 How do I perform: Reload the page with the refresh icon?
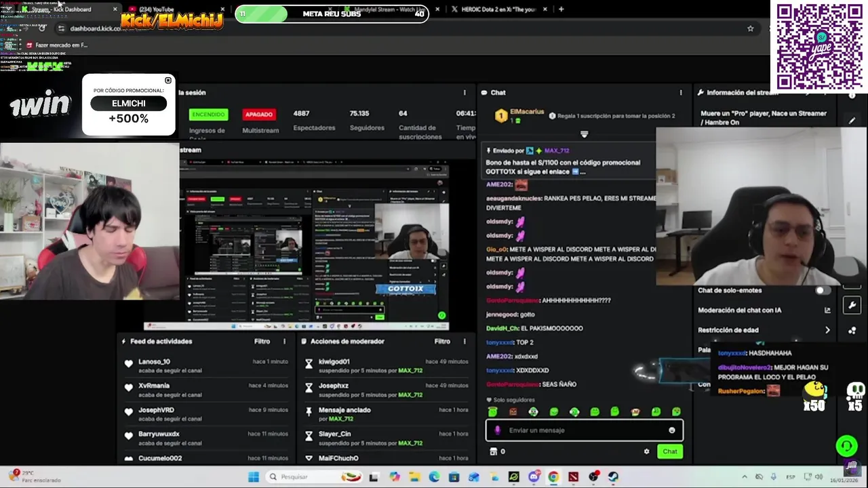[x=42, y=28]
